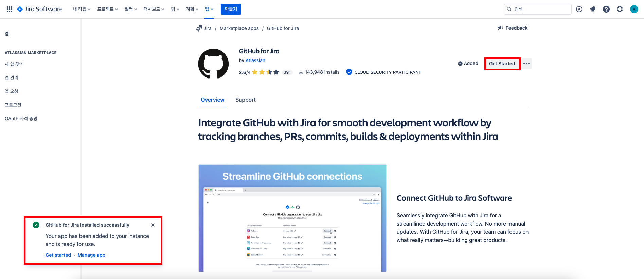Open OAuth 자격 증명 in sidebar
644x279 pixels.
(x=21, y=118)
